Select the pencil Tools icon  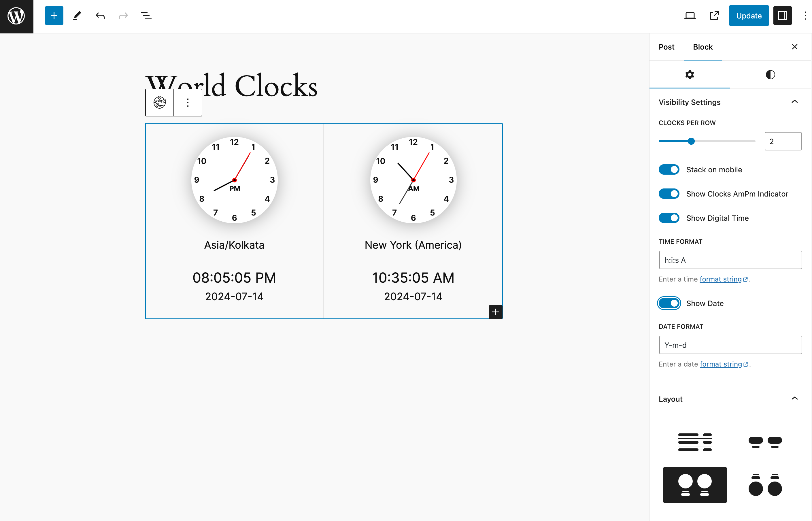point(77,16)
